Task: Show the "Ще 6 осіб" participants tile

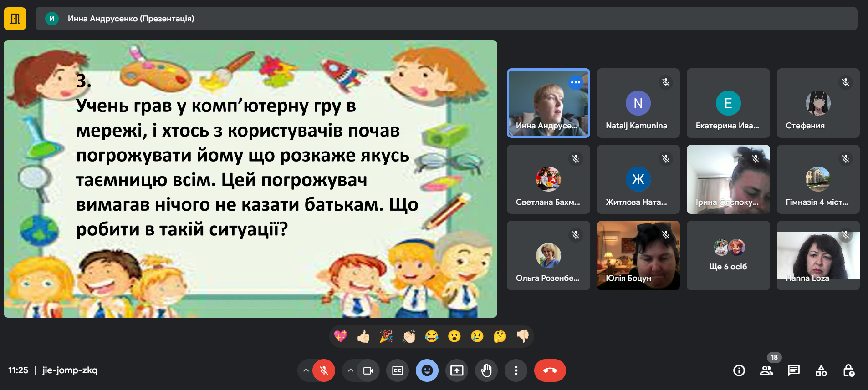Action: coord(728,255)
